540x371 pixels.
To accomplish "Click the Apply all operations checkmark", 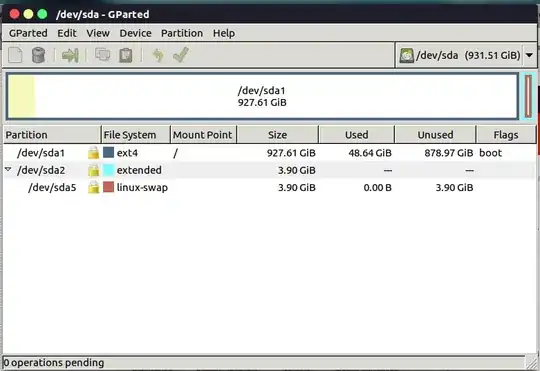I will click(181, 55).
